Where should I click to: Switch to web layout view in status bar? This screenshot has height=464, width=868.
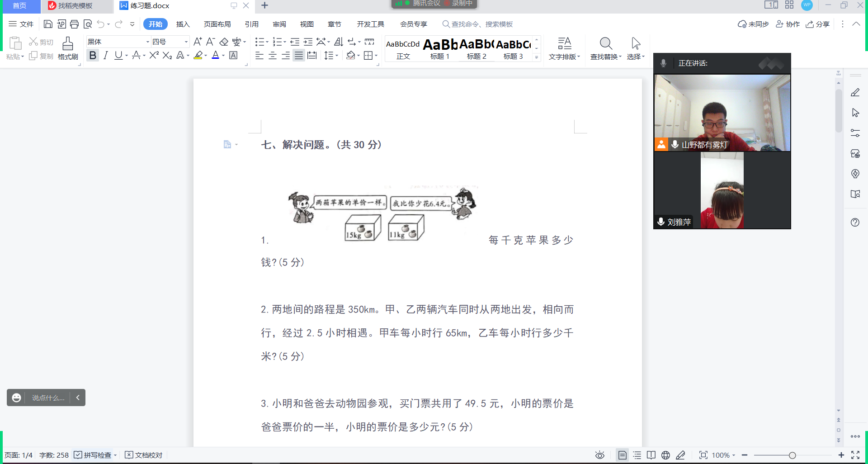(x=665, y=455)
